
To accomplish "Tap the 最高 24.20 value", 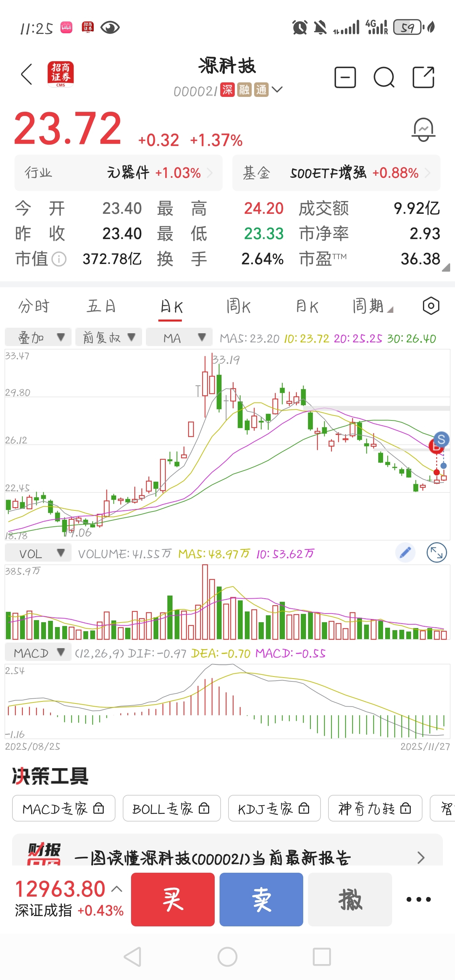I will click(264, 208).
